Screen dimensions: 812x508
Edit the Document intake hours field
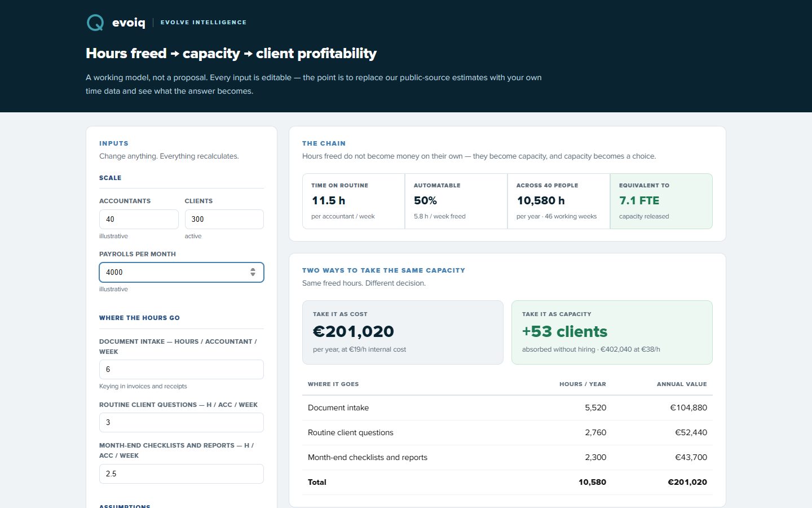pyautogui.click(x=182, y=369)
